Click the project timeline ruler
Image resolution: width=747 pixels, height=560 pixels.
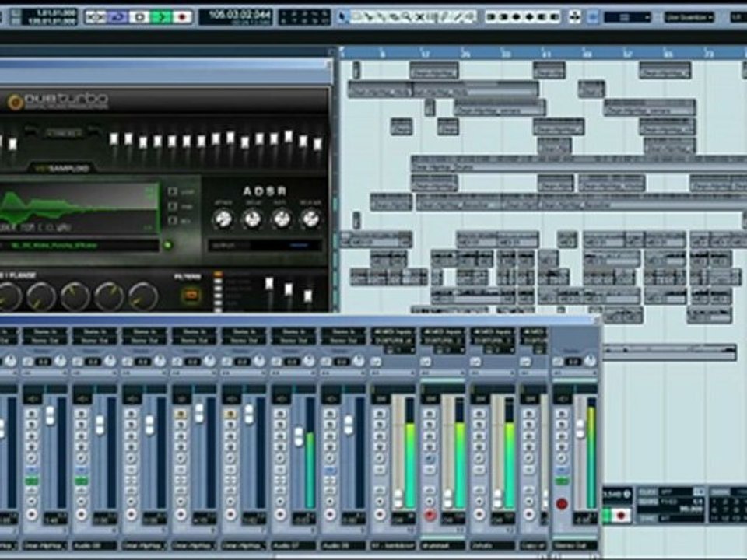[543, 53]
